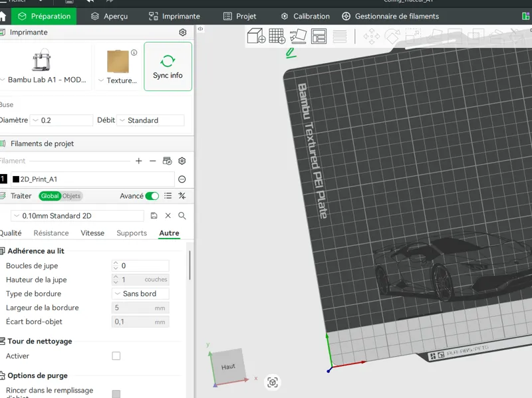
Task: Click the Écart bord-objet field
Action: (x=140, y=322)
